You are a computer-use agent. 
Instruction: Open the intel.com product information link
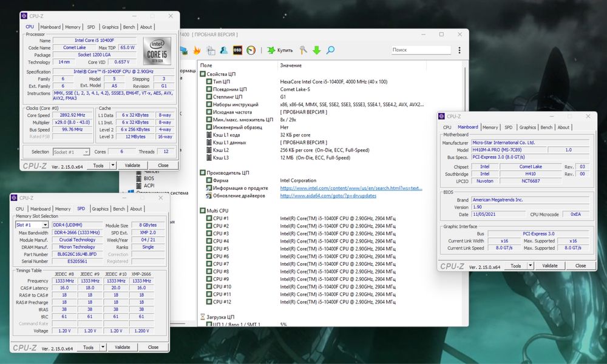pos(351,188)
